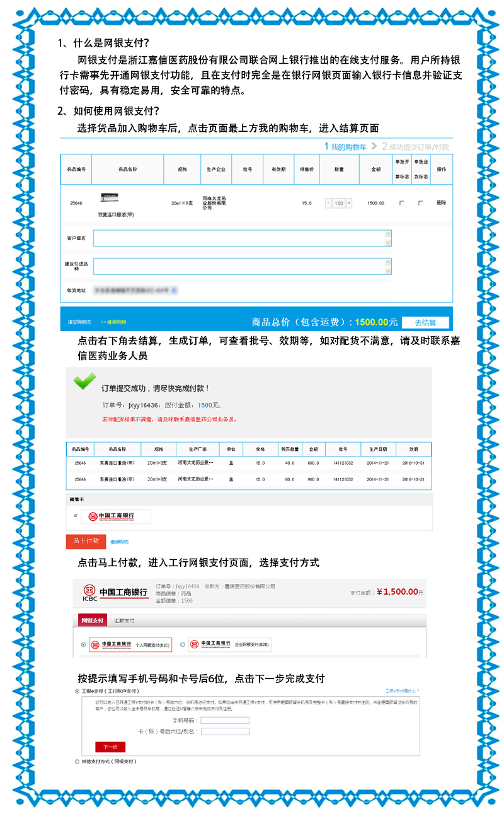
Task: Click the order row with amount 600.0
Action: [249, 464]
